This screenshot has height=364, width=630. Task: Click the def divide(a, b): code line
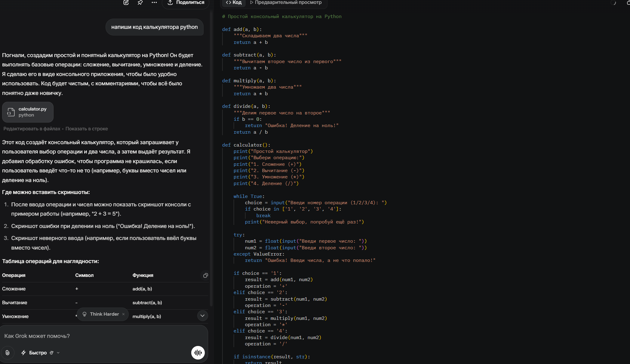[246, 106]
